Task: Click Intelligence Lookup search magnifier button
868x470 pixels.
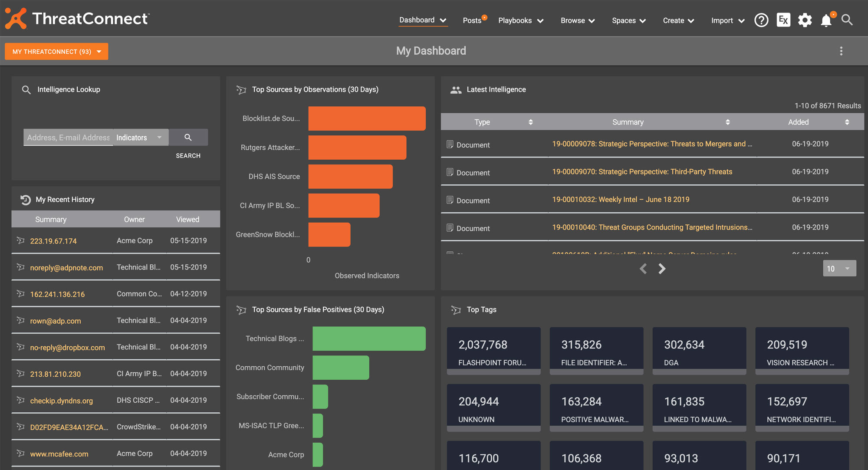Action: 188,137
